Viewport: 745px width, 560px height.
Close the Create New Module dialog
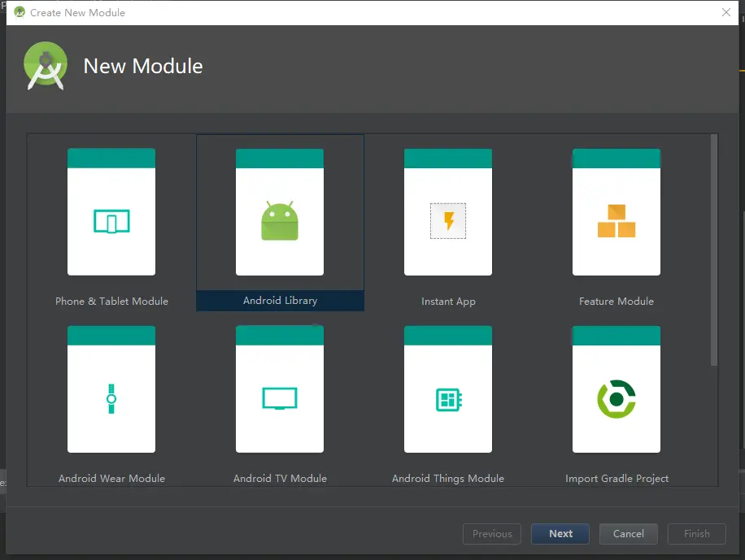(726, 12)
